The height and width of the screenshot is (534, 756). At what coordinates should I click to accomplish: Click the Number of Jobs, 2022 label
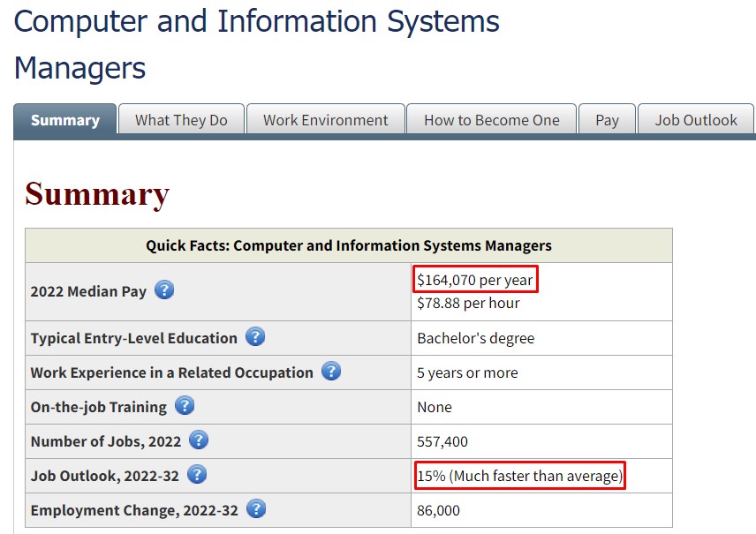pyautogui.click(x=106, y=441)
